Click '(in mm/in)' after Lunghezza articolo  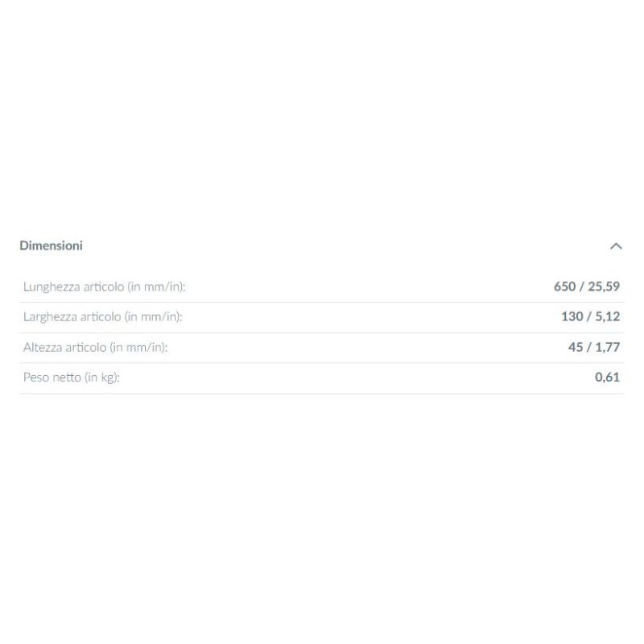162,287
